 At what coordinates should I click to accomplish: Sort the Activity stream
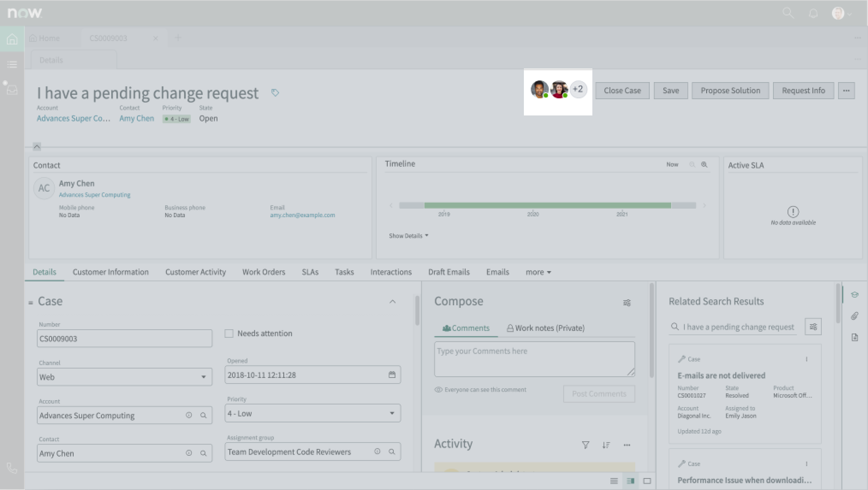point(606,445)
